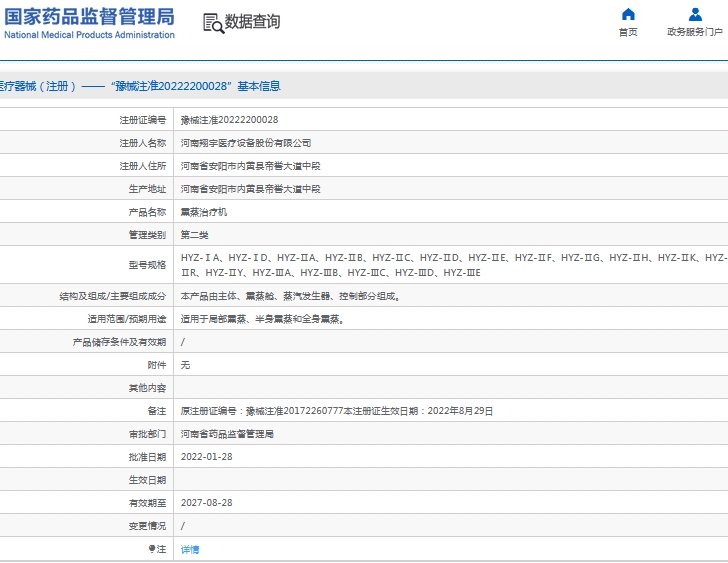Image resolution: width=728 pixels, height=563 pixels.
Task: Click the 适用范围/预期用途 label
Action: click(127, 319)
